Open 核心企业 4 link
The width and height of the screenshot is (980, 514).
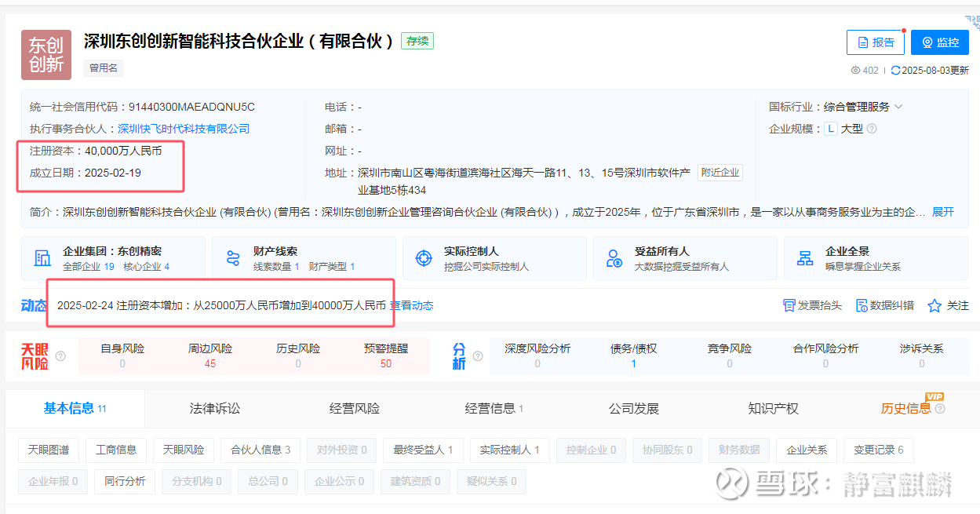tap(147, 267)
